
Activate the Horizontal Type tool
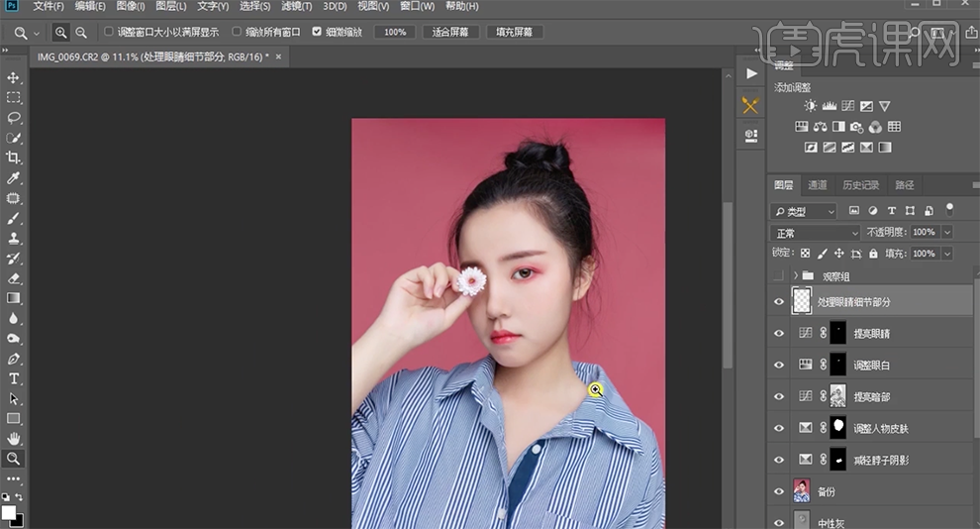pos(14,378)
